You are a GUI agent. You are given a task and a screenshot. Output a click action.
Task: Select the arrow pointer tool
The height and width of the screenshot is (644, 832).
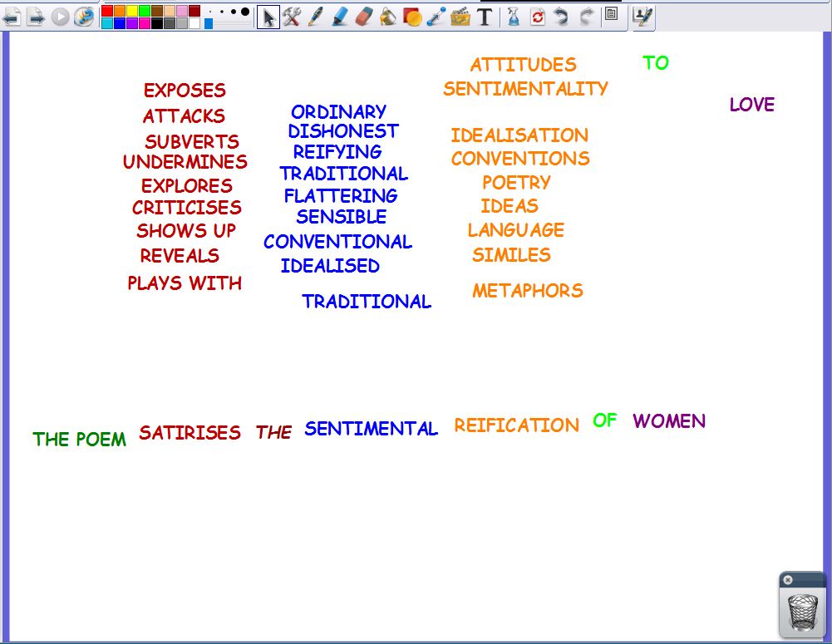pyautogui.click(x=268, y=17)
